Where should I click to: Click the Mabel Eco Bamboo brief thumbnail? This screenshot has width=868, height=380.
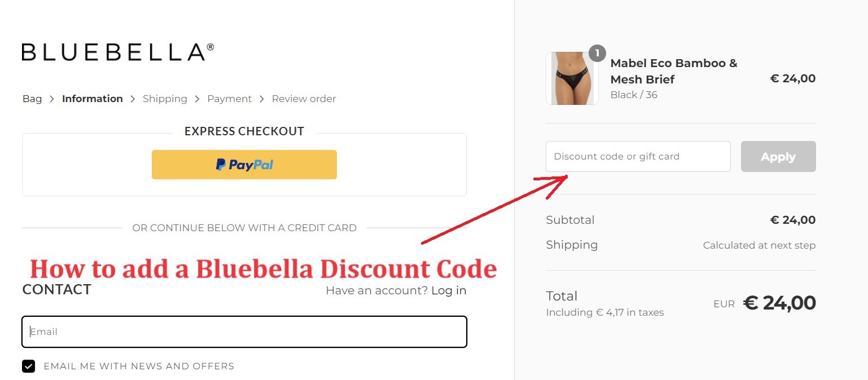[571, 78]
